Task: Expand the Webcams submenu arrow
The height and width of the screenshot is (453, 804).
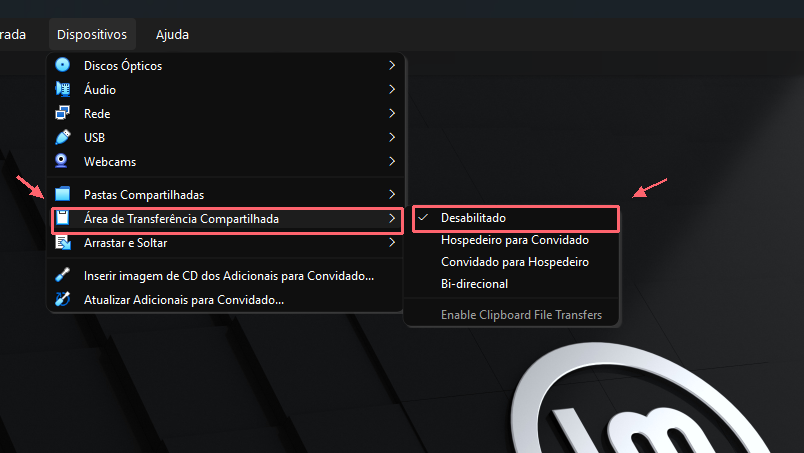Action: click(392, 161)
